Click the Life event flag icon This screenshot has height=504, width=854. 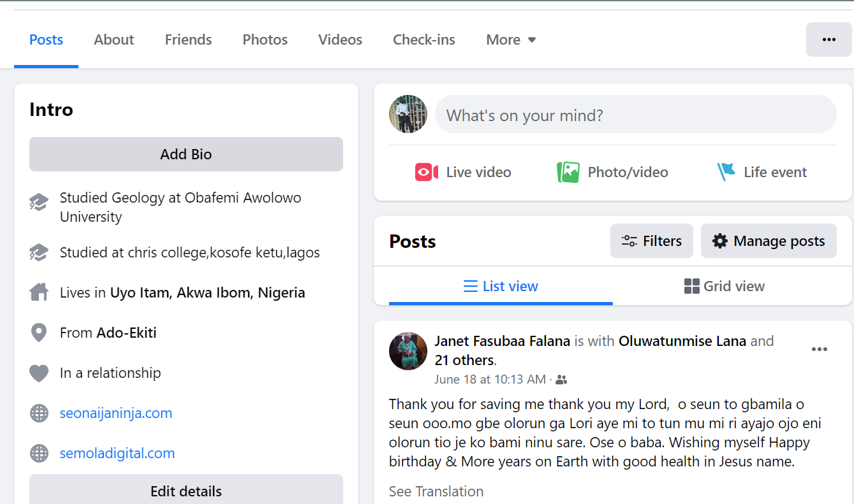click(726, 171)
